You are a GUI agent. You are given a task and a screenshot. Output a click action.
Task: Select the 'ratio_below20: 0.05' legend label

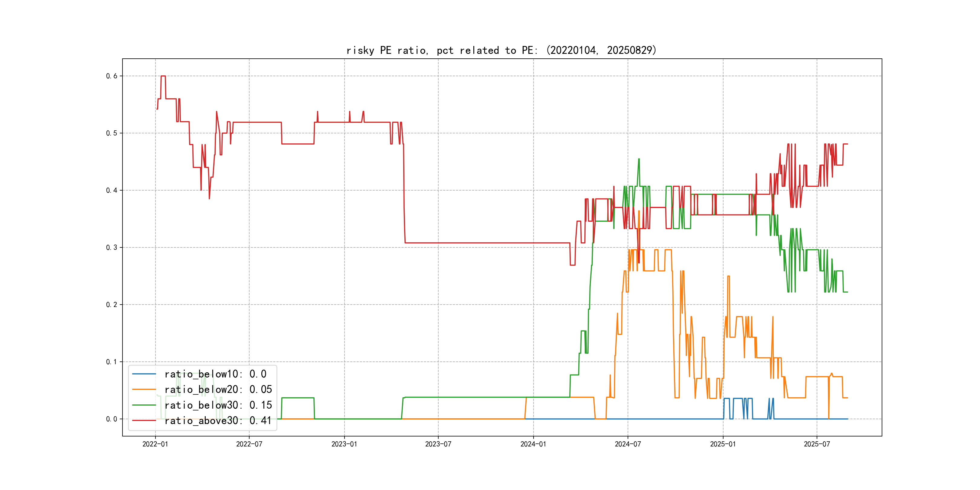(218, 390)
